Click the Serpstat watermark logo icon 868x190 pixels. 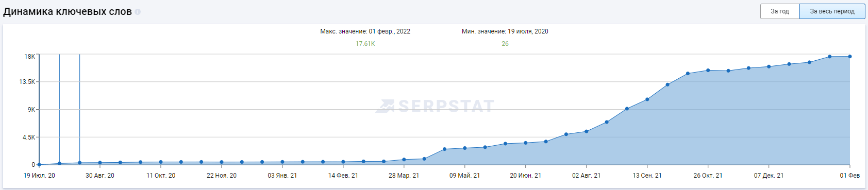[385, 106]
